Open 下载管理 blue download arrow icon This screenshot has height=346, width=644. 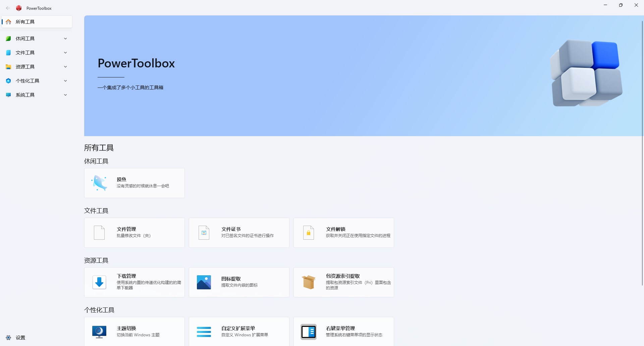[x=99, y=282]
